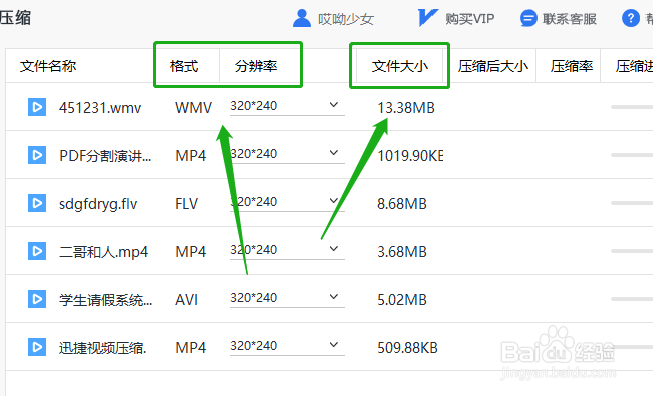Click the 3.68MB file size

tap(402, 252)
